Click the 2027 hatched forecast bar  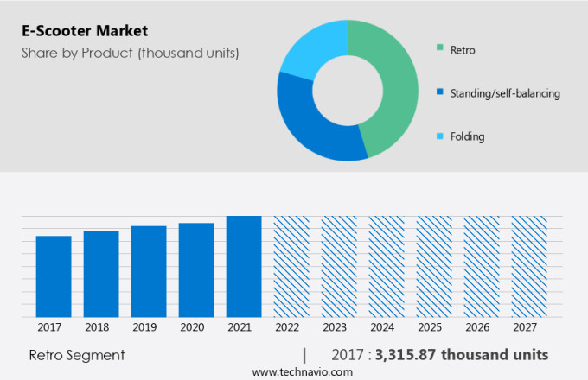click(x=529, y=267)
